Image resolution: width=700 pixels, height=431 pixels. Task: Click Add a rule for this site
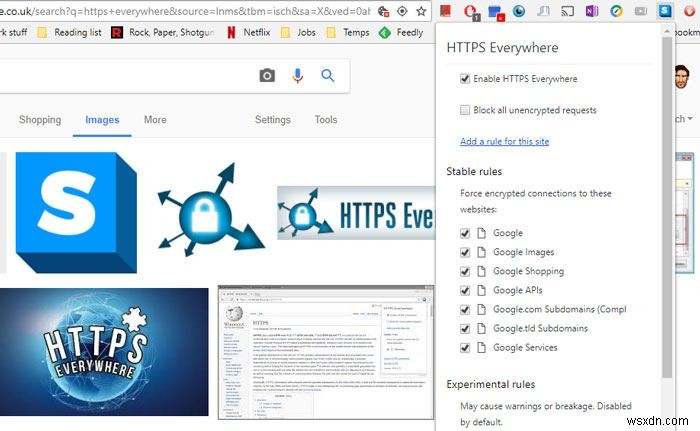[x=504, y=141]
